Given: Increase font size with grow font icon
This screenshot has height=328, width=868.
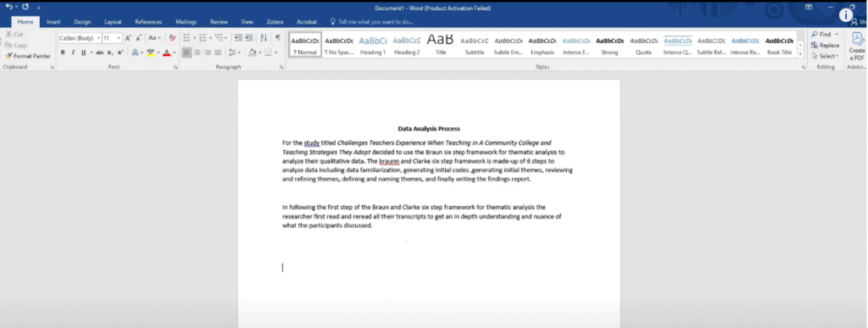Looking at the screenshot, I should pyautogui.click(x=128, y=38).
